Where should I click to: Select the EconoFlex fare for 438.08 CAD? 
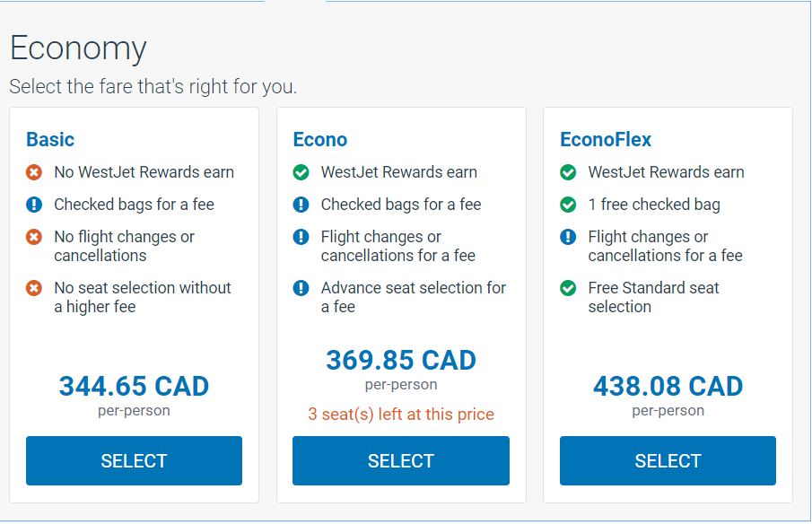point(668,461)
